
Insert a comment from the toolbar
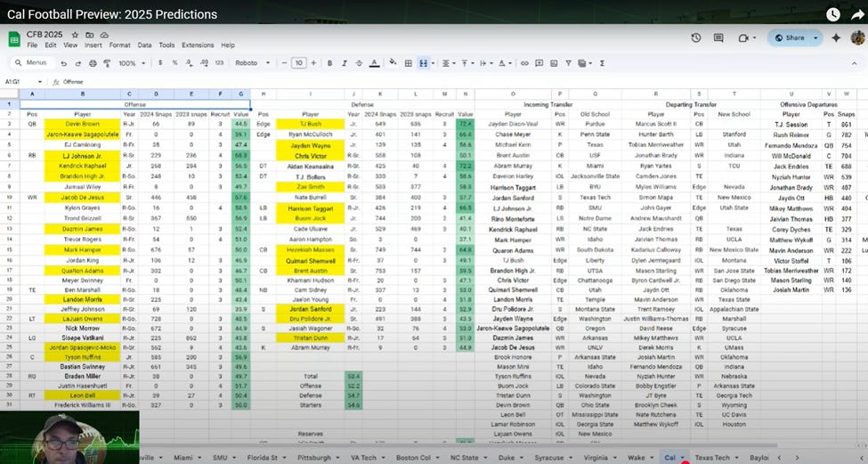click(x=539, y=63)
